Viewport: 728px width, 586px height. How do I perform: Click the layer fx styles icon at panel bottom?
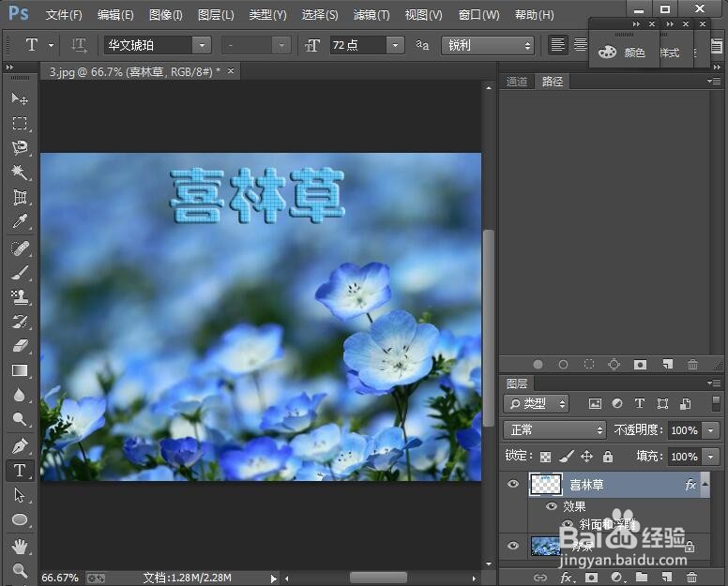567,578
